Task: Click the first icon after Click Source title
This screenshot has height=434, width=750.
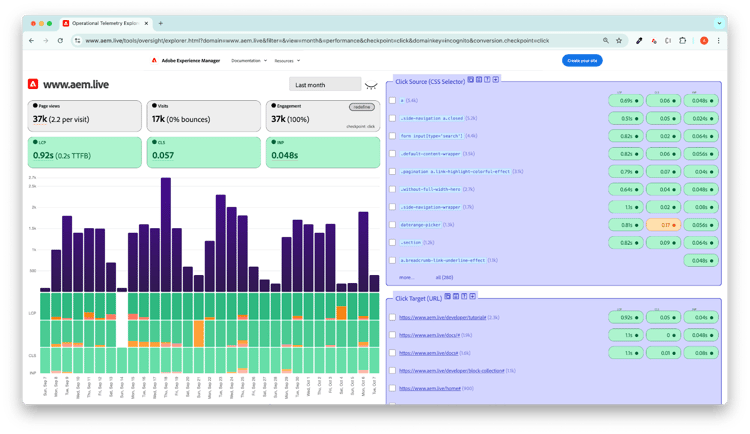Action: tap(470, 79)
